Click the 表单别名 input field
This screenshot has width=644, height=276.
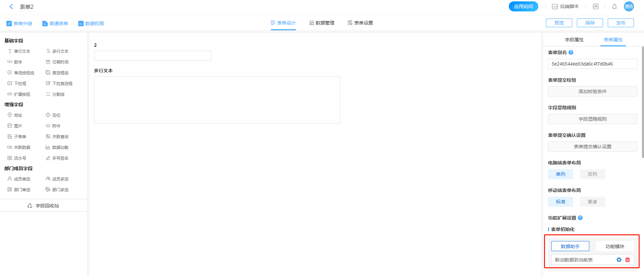point(592,64)
